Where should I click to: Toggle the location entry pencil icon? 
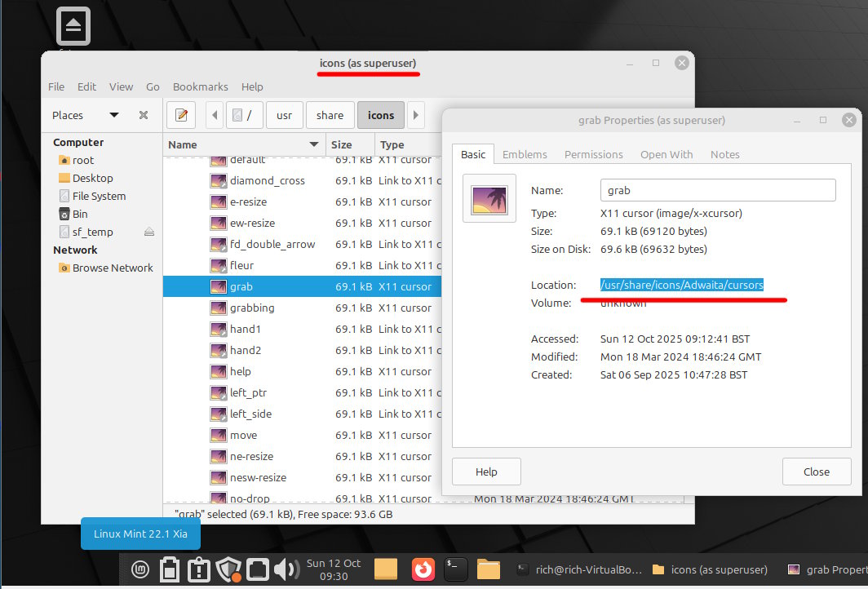pyautogui.click(x=182, y=115)
